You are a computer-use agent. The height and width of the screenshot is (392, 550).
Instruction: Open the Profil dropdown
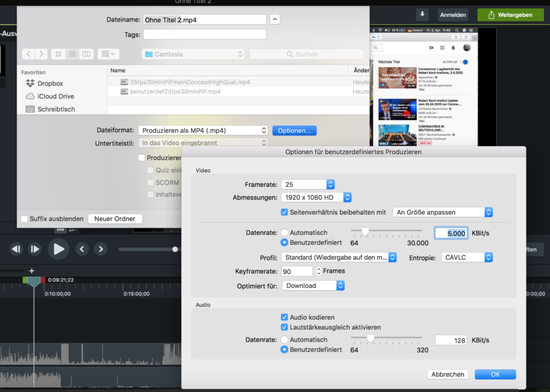pos(339,257)
